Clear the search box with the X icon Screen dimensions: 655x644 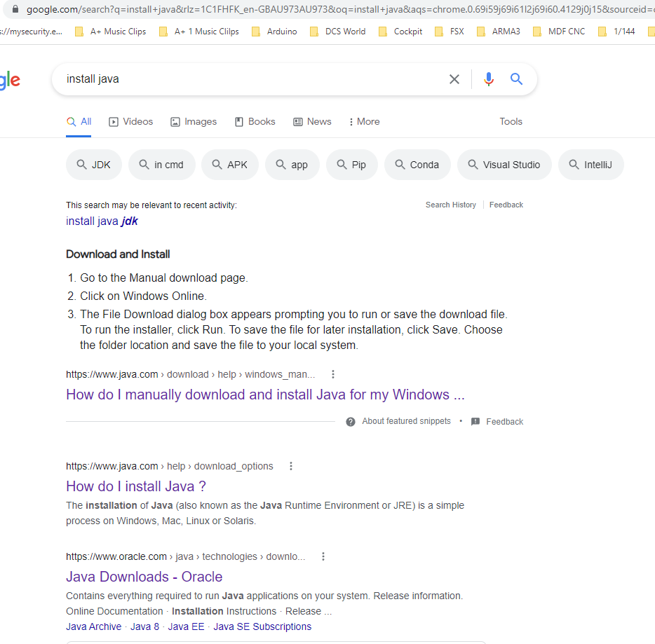point(454,79)
